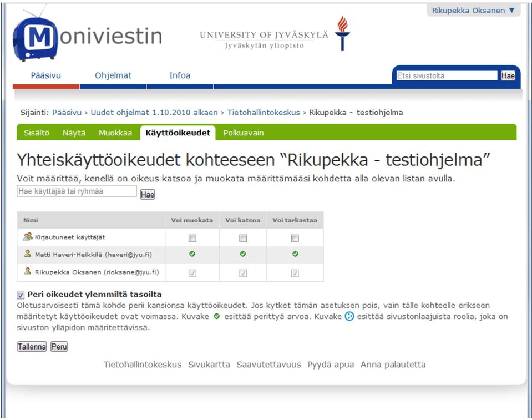
Task: Focus the Etsi sivustolta search field
Action: coord(447,75)
